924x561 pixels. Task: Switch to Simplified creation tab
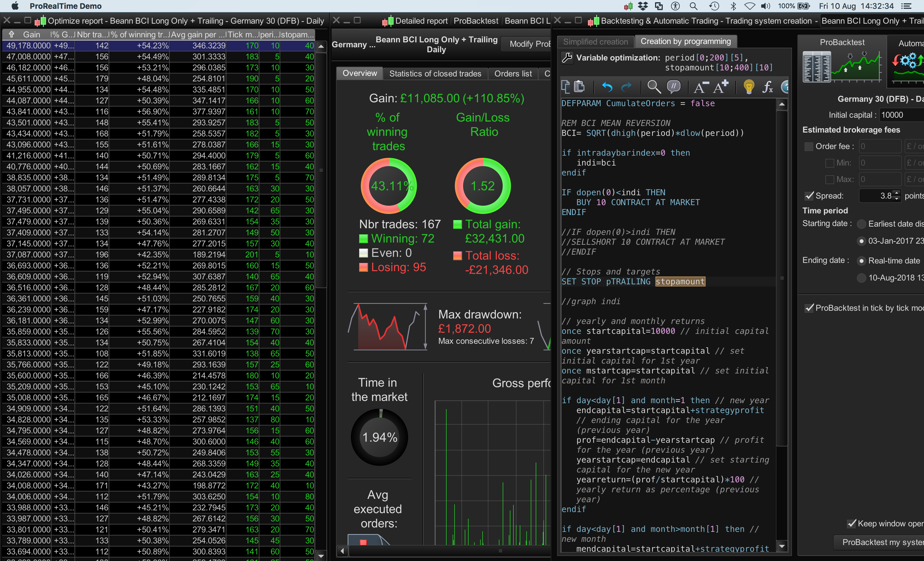coord(595,42)
